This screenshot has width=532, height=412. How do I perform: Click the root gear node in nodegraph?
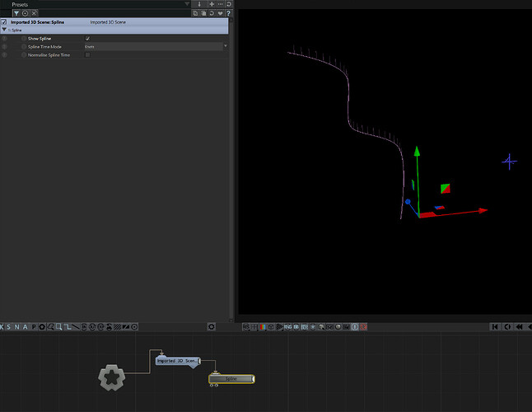click(112, 377)
